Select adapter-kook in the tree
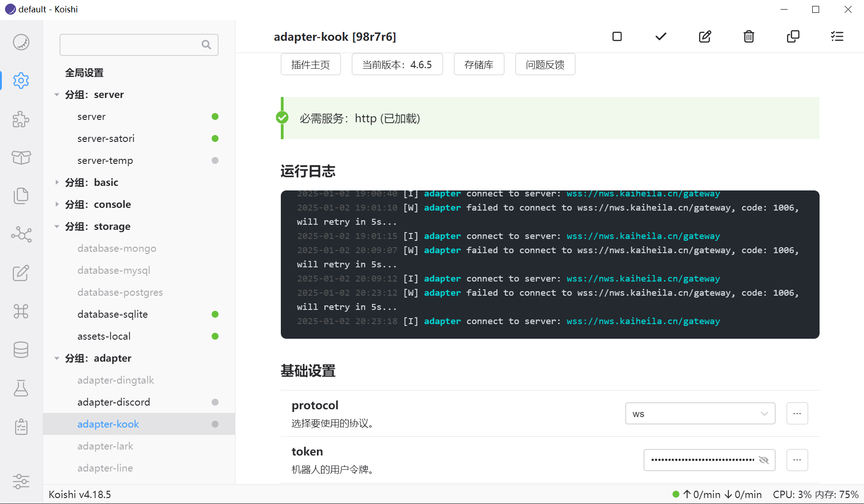The width and height of the screenshot is (864, 504). pyautogui.click(x=139, y=424)
